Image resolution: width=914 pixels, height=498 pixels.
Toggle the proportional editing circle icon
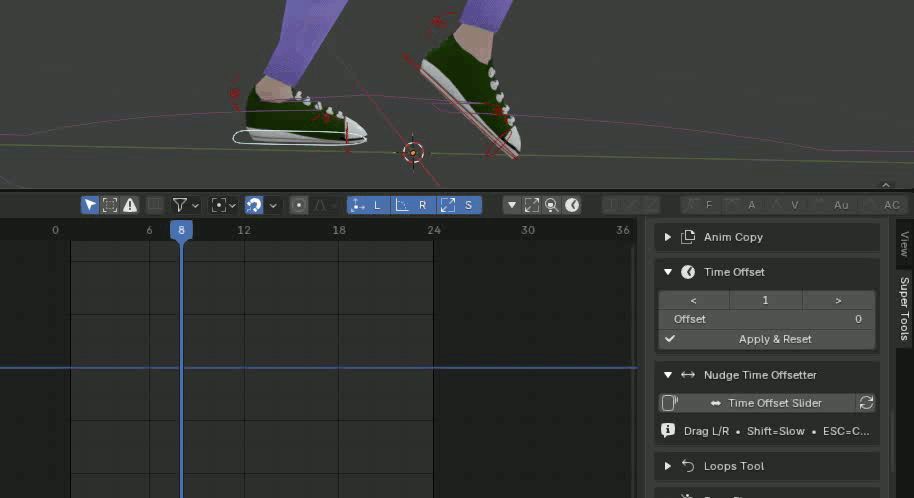(298, 205)
